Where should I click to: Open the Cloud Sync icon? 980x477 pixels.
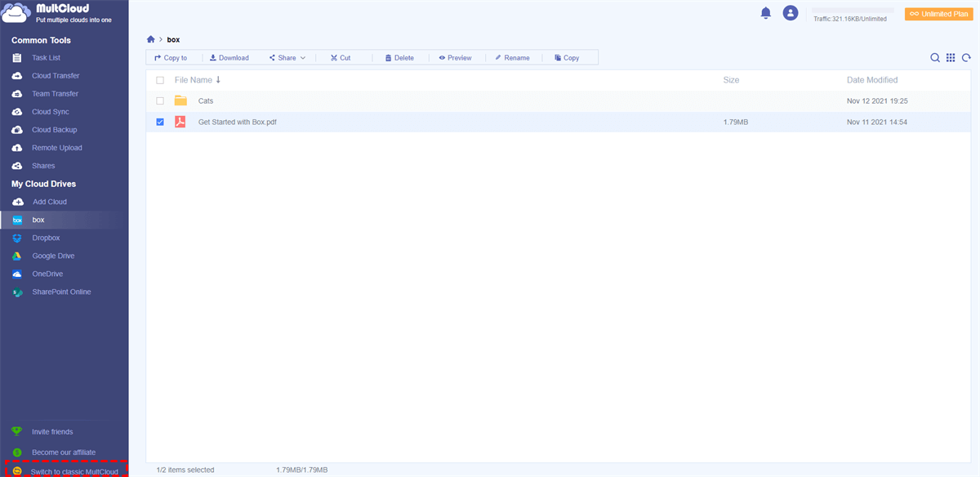[17, 112]
